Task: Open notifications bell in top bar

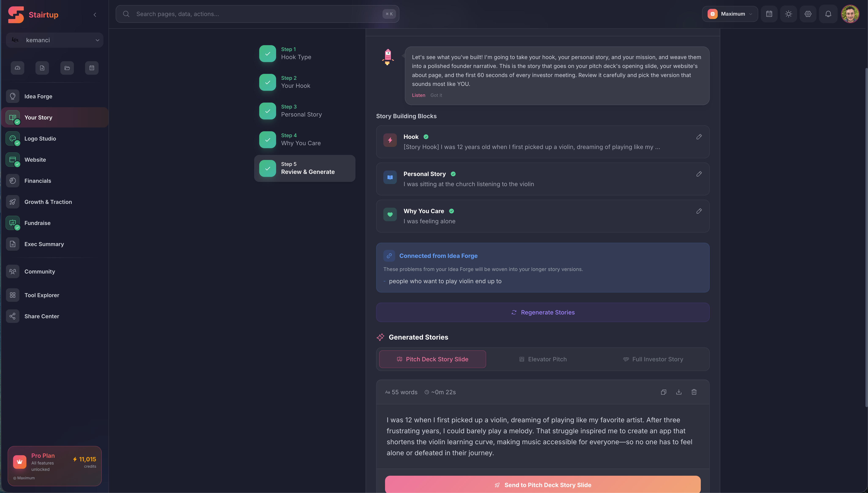Action: (x=828, y=14)
